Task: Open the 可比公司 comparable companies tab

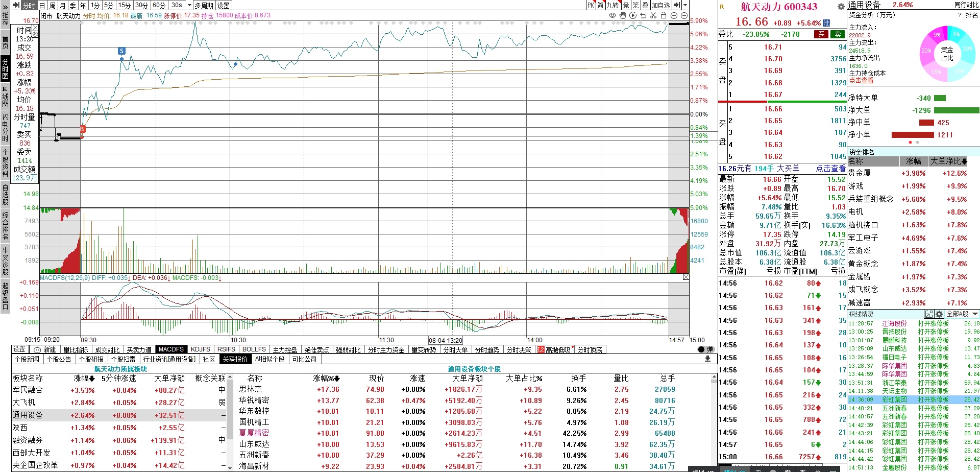Action: point(304,359)
